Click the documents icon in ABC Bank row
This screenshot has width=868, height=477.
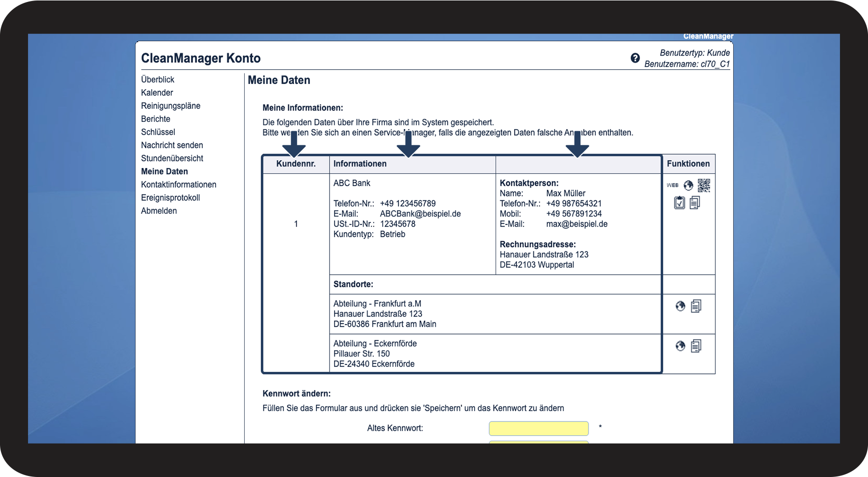click(x=695, y=202)
